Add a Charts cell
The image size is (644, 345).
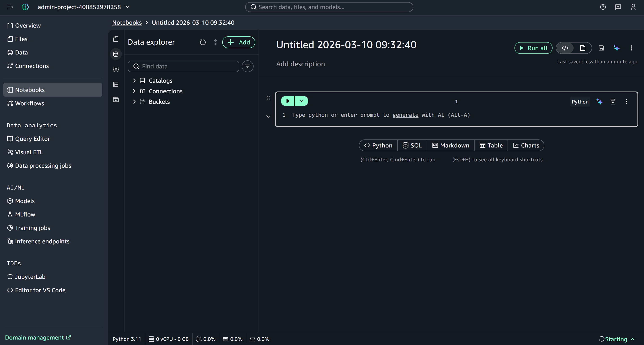pyautogui.click(x=526, y=145)
